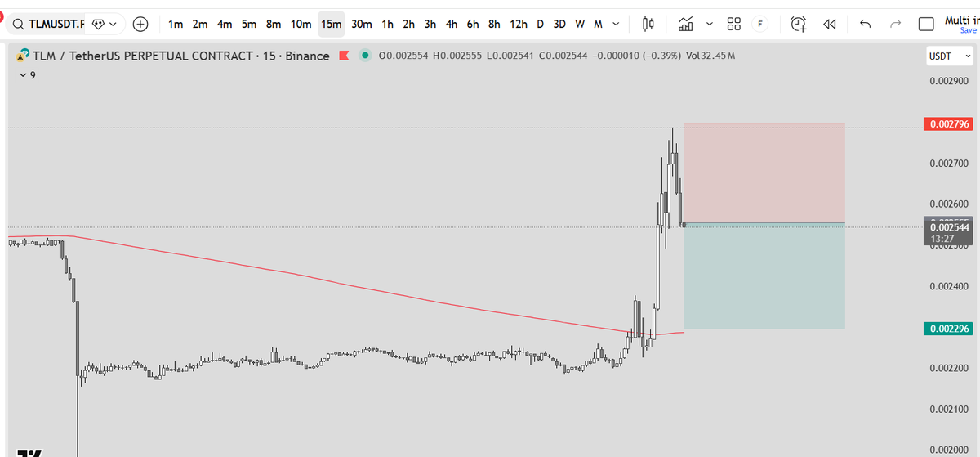Click the red flag icon next to Binance

(x=344, y=56)
